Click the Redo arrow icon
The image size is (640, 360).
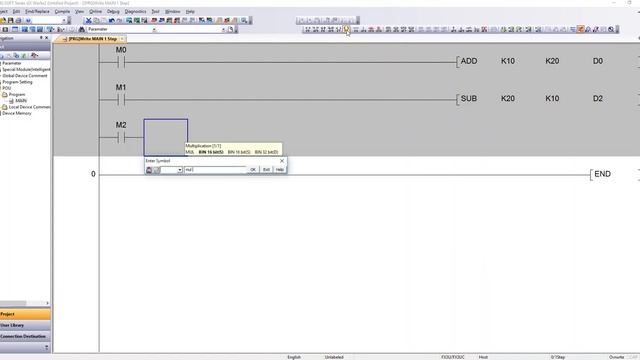(119, 20)
